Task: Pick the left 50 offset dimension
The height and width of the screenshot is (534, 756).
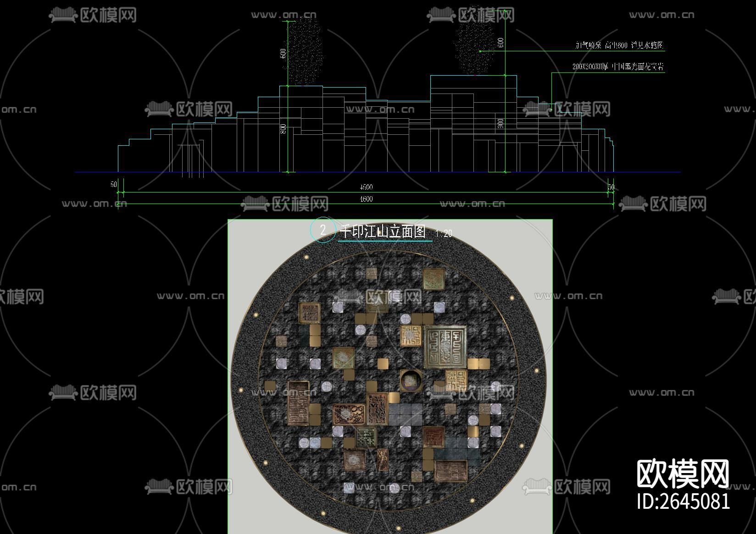Action: (x=114, y=185)
